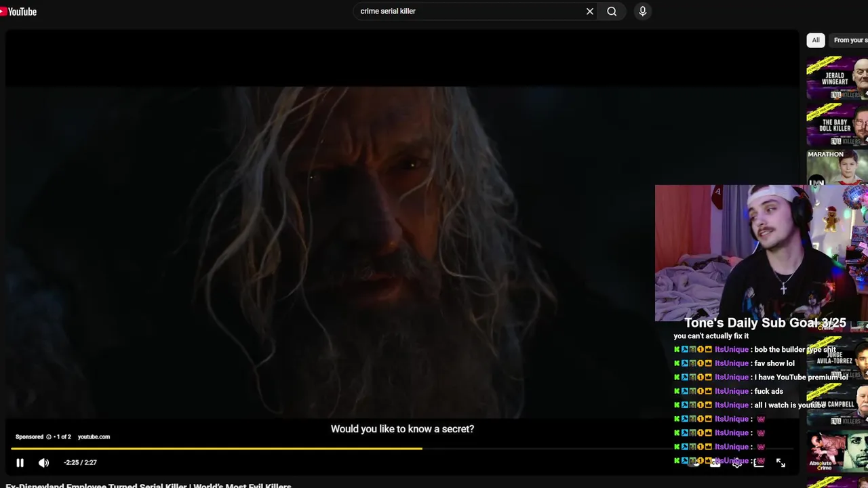868x488 pixels.
Task: Open the Marathon video thumbnail
Action: point(837,167)
